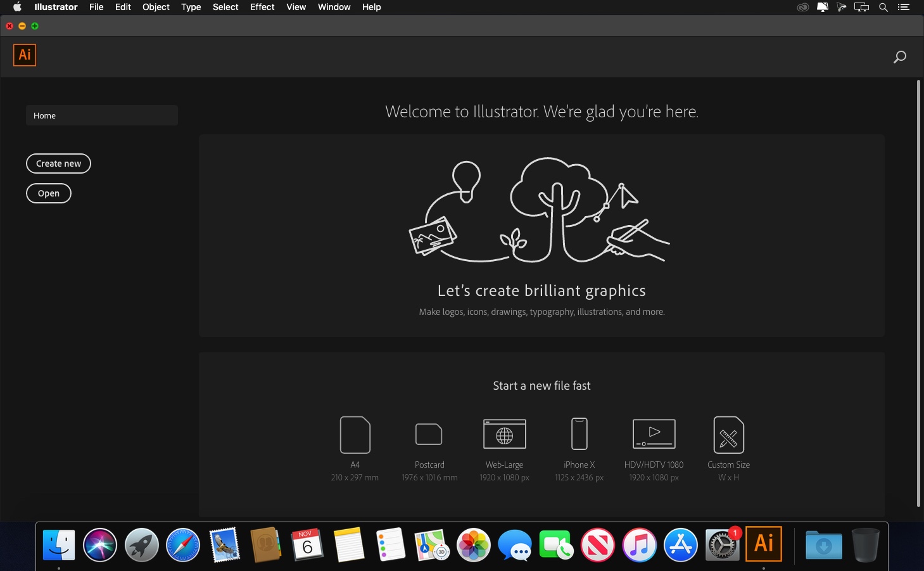This screenshot has height=571, width=924.
Task: Pick the Web-Large preset icon
Action: [x=504, y=434]
